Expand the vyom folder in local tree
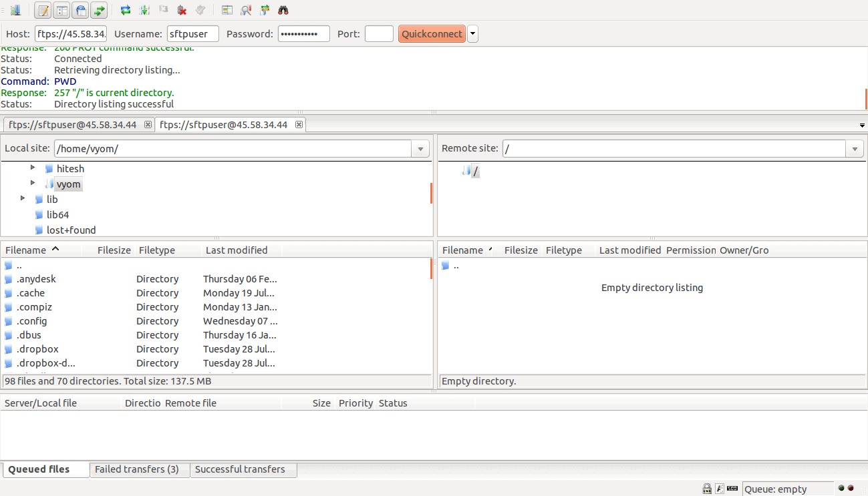 33,183
